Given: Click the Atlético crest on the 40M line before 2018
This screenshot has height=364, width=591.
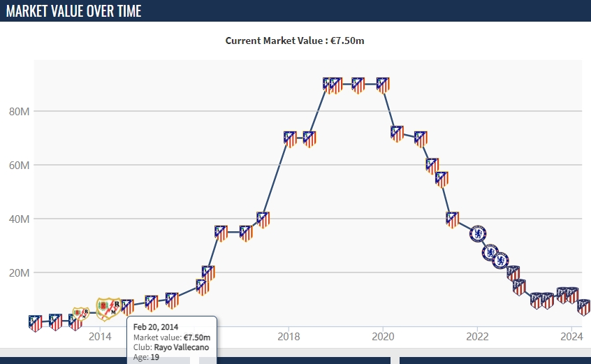Looking at the screenshot, I should click(263, 219).
